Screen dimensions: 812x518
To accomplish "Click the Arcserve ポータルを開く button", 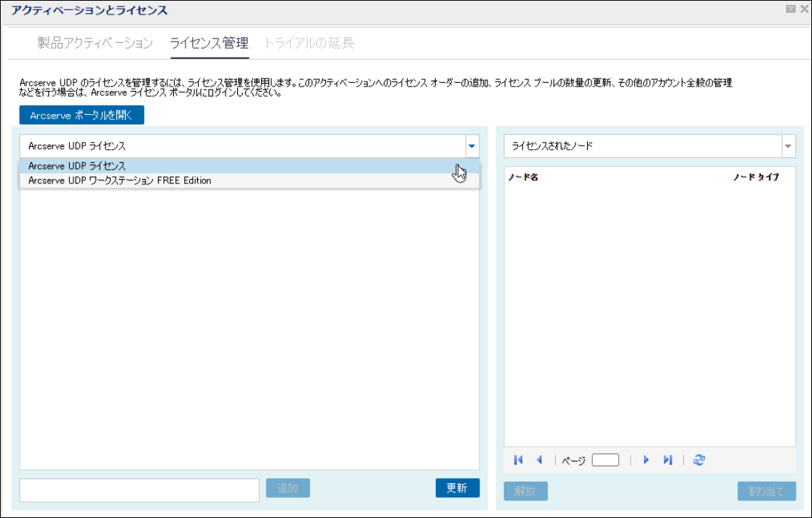I will [x=81, y=116].
